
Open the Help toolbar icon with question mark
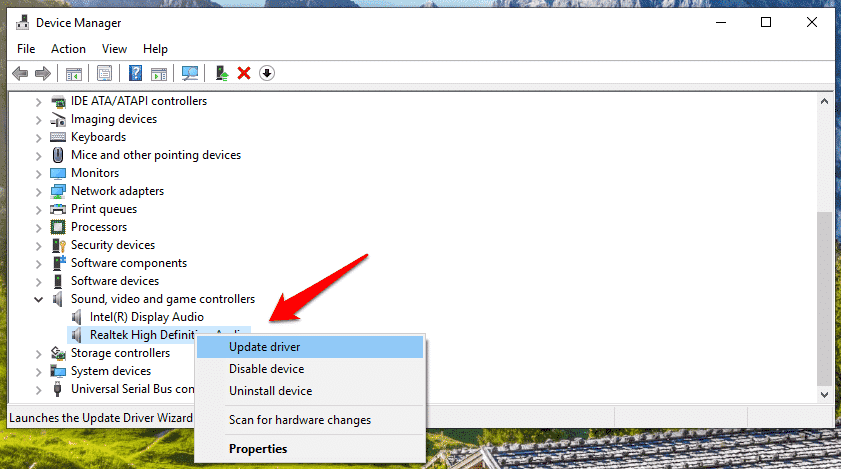pos(135,73)
